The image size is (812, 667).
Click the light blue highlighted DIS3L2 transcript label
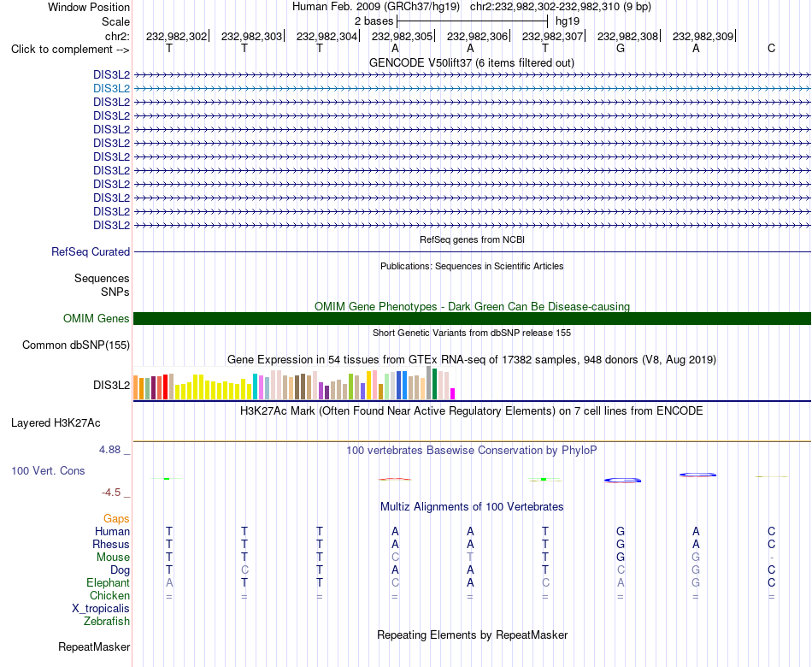[111, 89]
